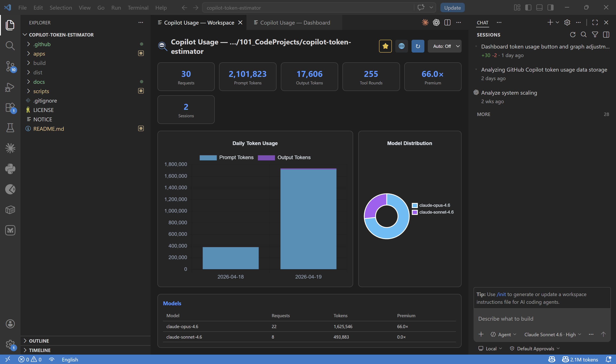The height and width of the screenshot is (364, 616).
Task: Toggle Output Tokens series in chart legend
Action: tap(284, 157)
